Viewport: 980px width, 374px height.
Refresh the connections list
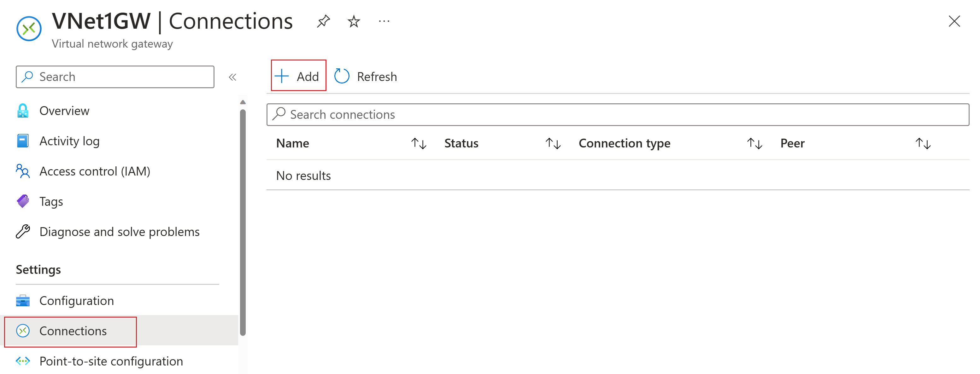pos(366,76)
